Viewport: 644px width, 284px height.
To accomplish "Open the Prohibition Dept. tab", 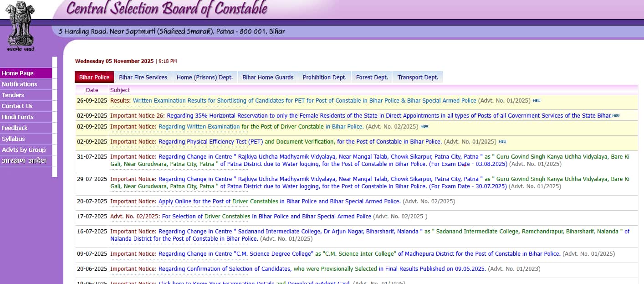I will click(x=324, y=77).
